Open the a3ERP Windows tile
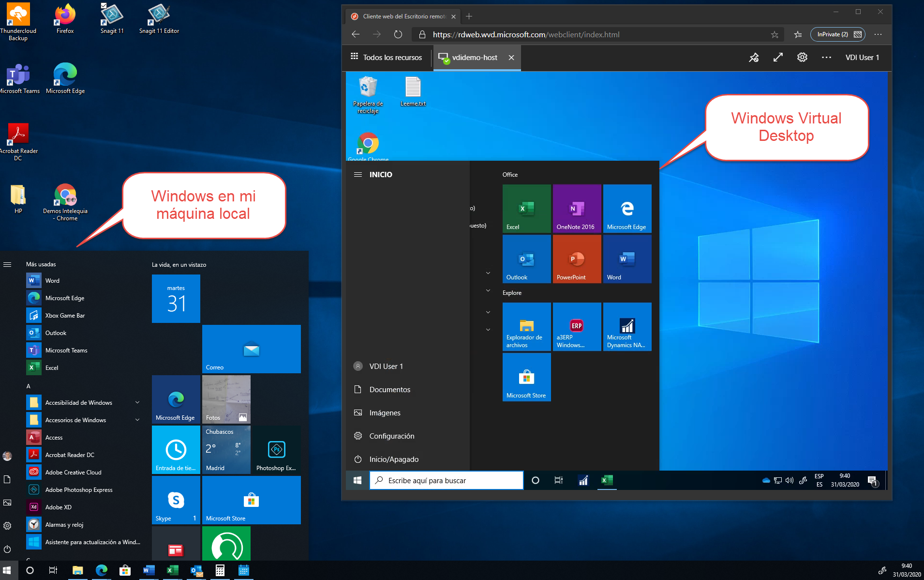The width and height of the screenshot is (924, 580). click(577, 327)
